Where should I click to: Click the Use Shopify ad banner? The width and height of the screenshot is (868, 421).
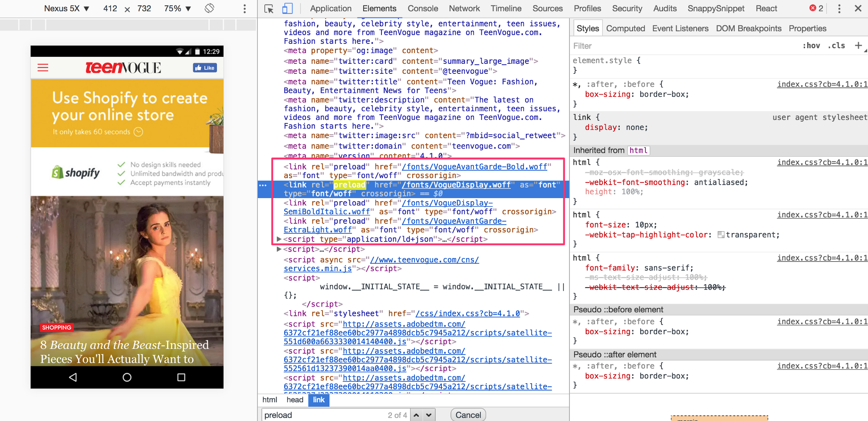coord(127,113)
